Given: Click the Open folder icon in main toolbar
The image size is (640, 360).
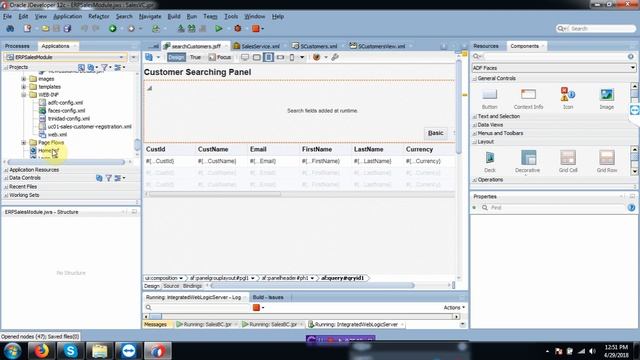Looking at the screenshot, I should [x=45, y=29].
